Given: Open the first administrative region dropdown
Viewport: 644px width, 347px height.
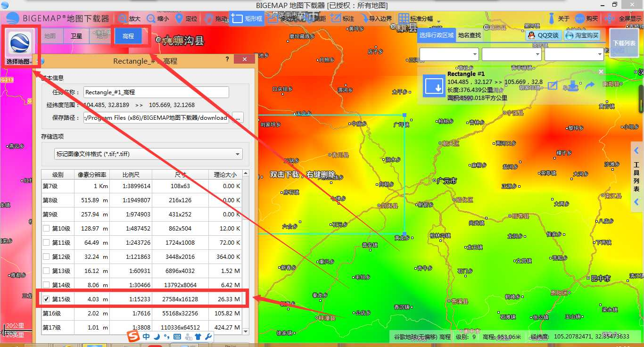Looking at the screenshot, I should [x=449, y=55].
